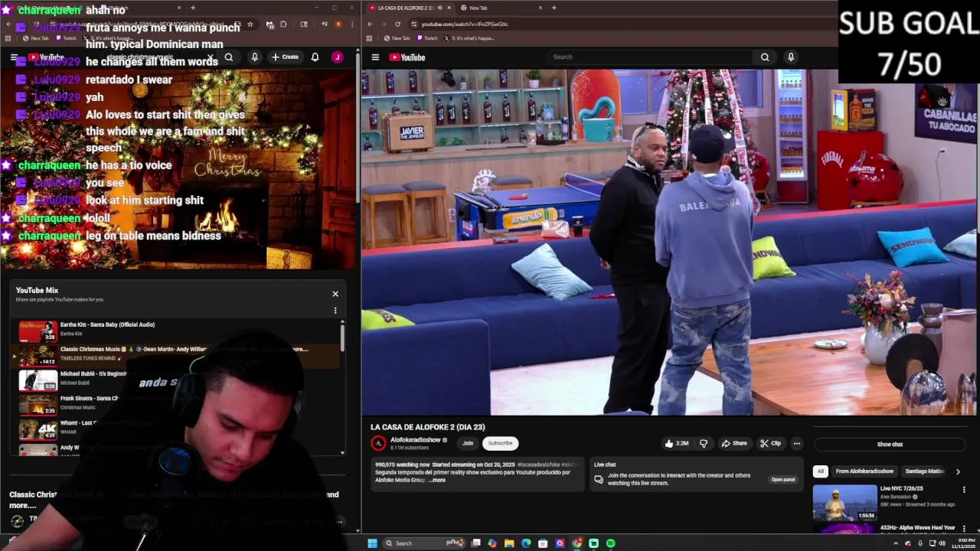The height and width of the screenshot is (551, 980).
Task: Show next category chips arrow
Action: tap(957, 471)
